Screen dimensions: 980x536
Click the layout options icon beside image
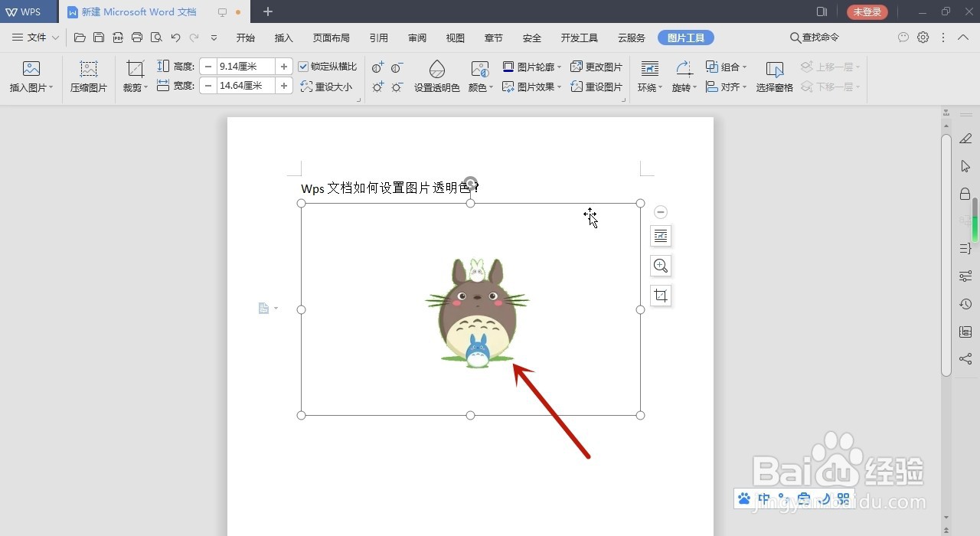[661, 236]
